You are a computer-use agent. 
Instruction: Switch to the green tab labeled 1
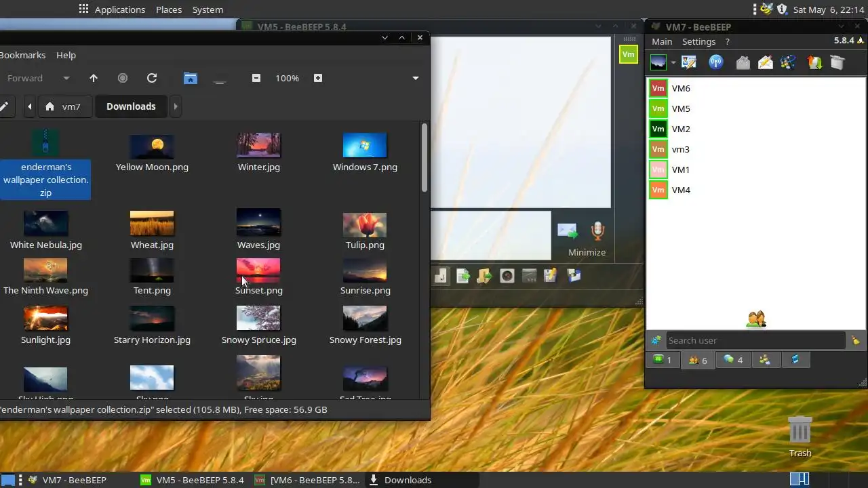663,360
